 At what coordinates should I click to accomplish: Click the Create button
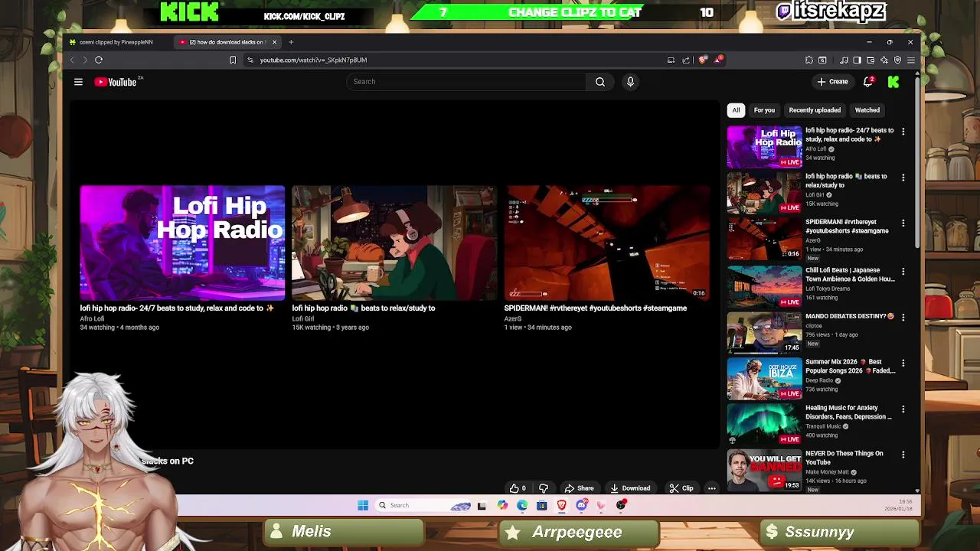click(832, 82)
